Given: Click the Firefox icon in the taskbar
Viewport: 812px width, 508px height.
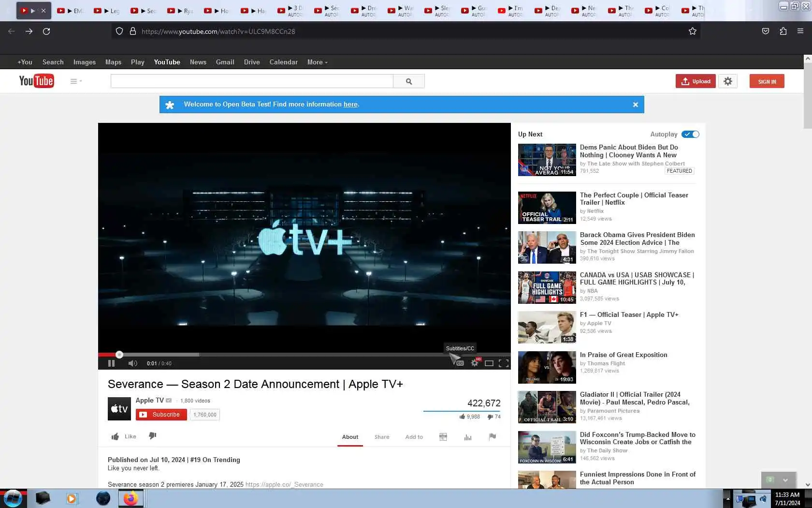Looking at the screenshot, I should 130,498.
